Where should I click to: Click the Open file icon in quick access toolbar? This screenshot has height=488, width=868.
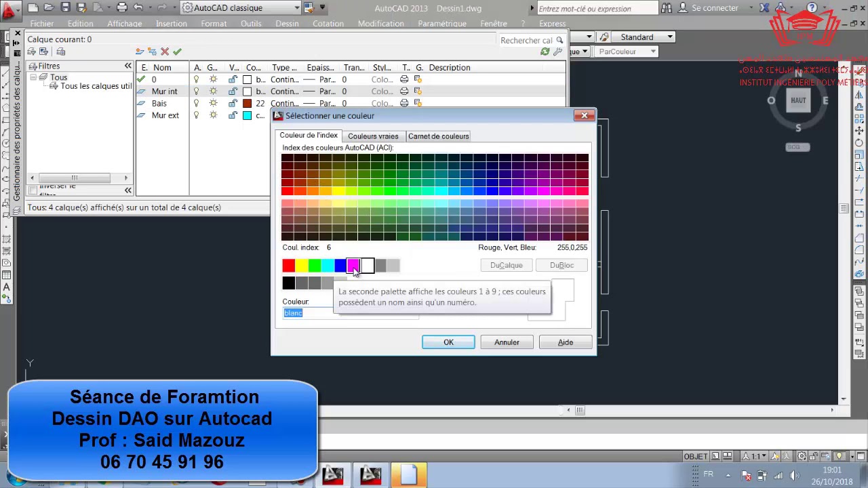coord(49,7)
